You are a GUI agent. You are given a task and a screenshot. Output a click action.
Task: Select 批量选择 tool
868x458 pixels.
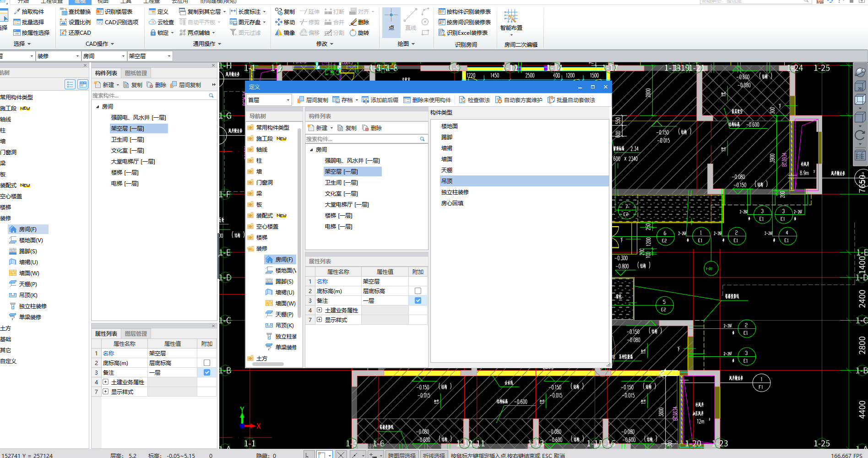[29, 22]
